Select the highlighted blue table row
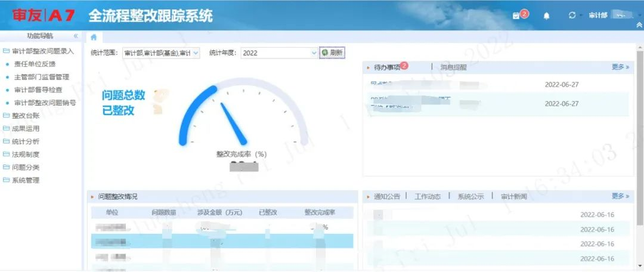The image size is (644, 272). pyautogui.click(x=222, y=241)
